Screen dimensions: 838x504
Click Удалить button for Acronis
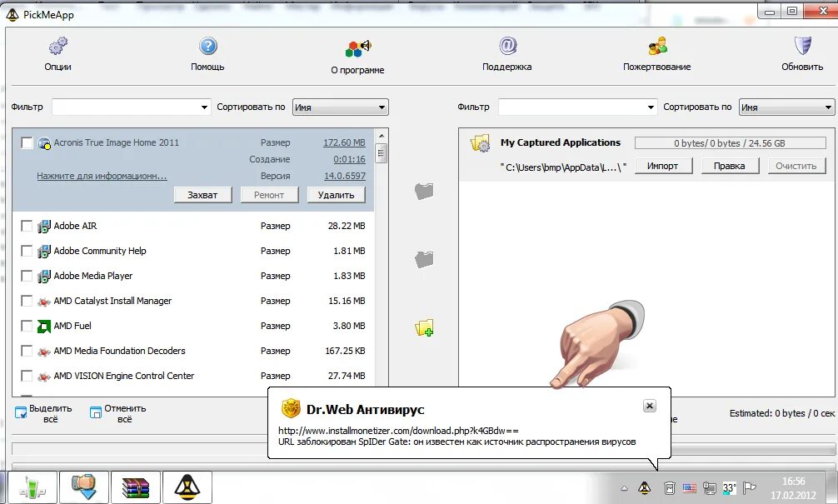tap(337, 195)
